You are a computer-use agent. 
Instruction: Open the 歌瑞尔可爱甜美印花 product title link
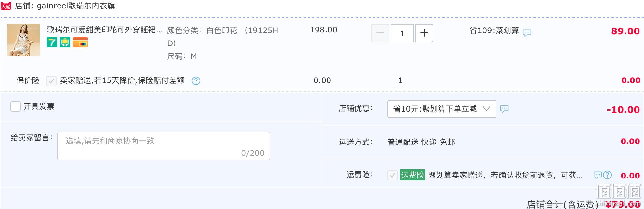105,30
